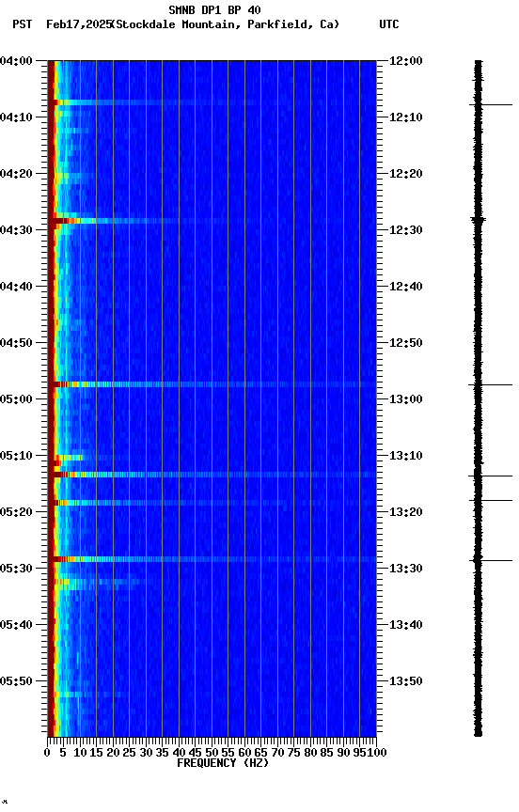Click the spectrogram event streak near 13:18 UTC
The height and width of the screenshot is (812, 519).
coord(212,503)
